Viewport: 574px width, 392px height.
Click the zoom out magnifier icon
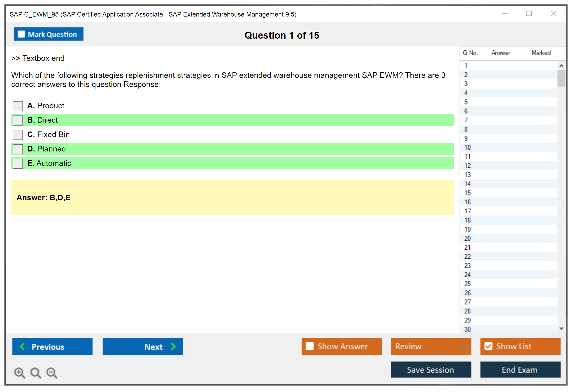[52, 373]
